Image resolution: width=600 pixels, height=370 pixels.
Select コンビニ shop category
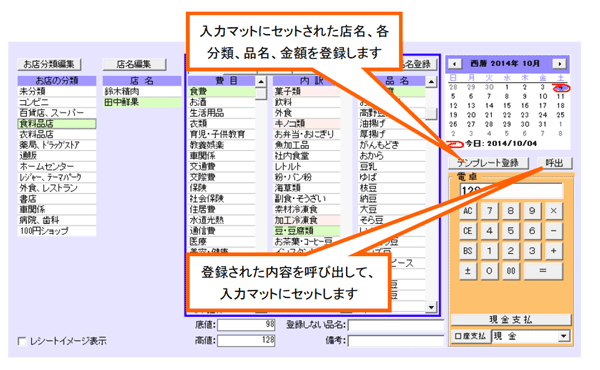tap(57, 102)
